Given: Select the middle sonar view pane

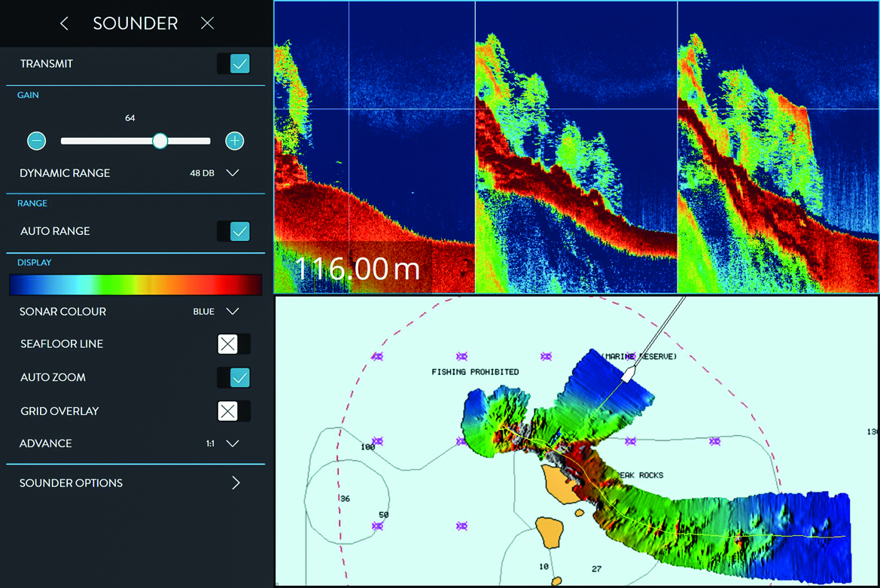Looking at the screenshot, I should coord(576,147).
